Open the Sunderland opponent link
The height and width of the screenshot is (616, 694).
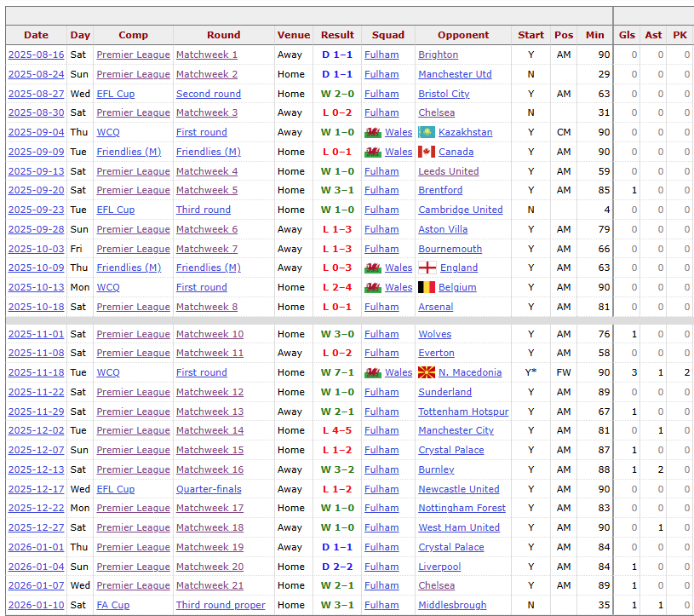click(x=445, y=393)
